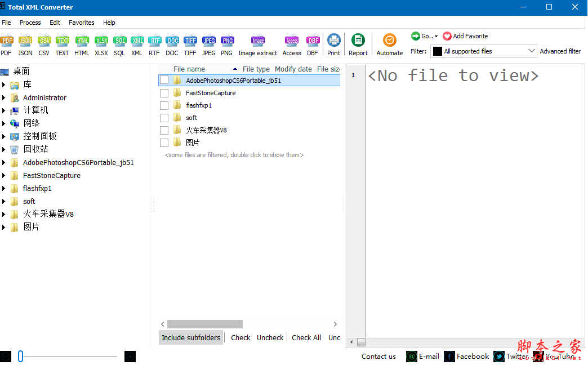Expand the FastStoneCapture tree node
The height and width of the screenshot is (365, 588).
4,175
